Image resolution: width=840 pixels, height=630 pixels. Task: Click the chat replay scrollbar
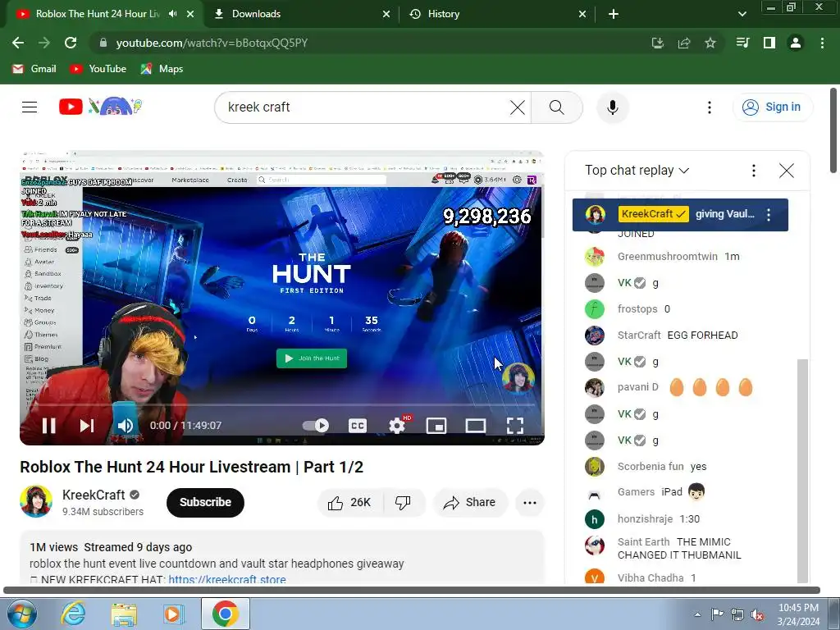click(802, 470)
